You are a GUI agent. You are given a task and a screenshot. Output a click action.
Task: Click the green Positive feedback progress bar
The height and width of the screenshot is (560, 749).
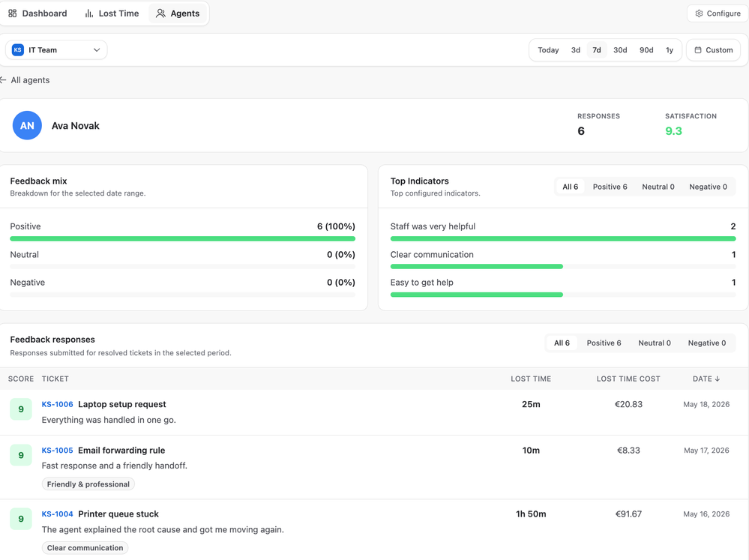[182, 238]
